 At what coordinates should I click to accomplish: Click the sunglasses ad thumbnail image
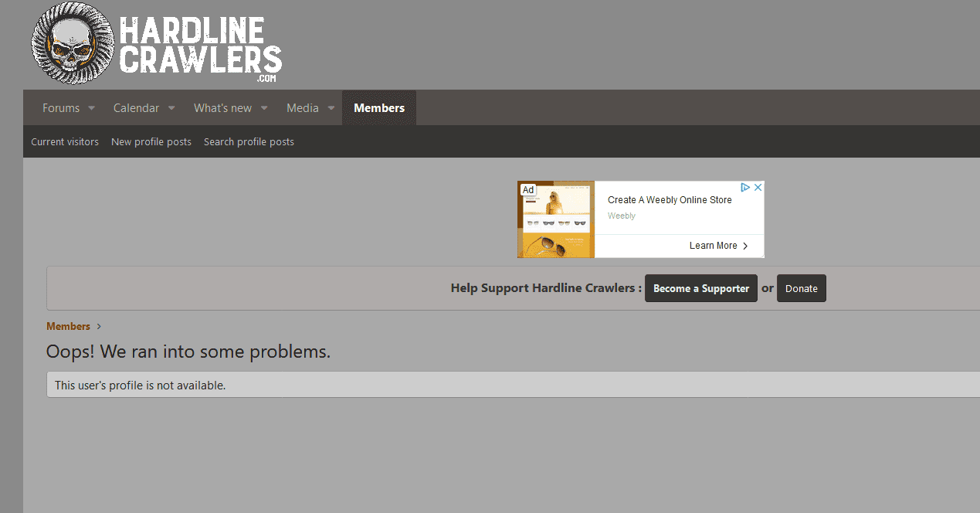pyautogui.click(x=556, y=219)
